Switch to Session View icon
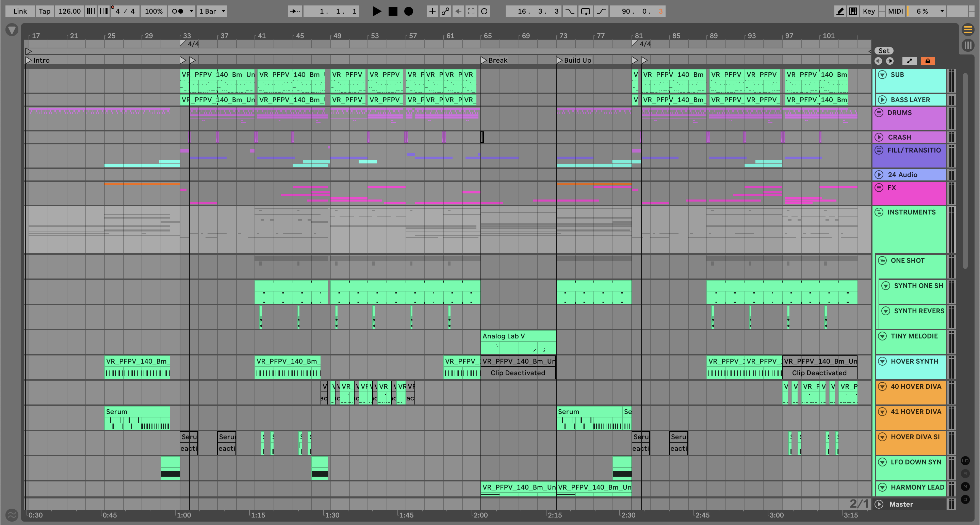This screenshot has height=525, width=980. click(x=968, y=46)
